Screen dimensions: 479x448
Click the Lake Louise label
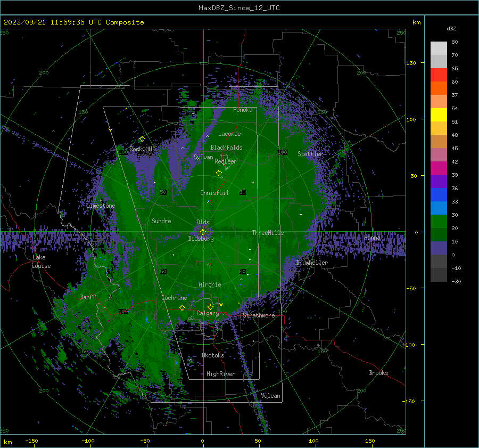click(x=41, y=262)
